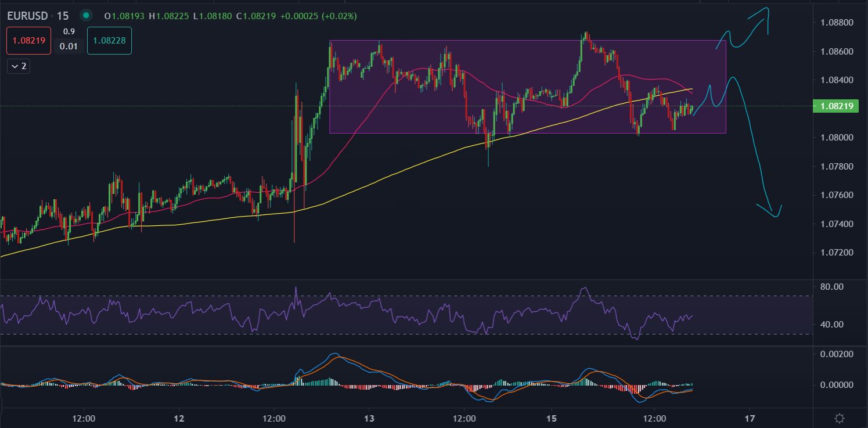Click the 0.01 lot size field

coord(69,46)
